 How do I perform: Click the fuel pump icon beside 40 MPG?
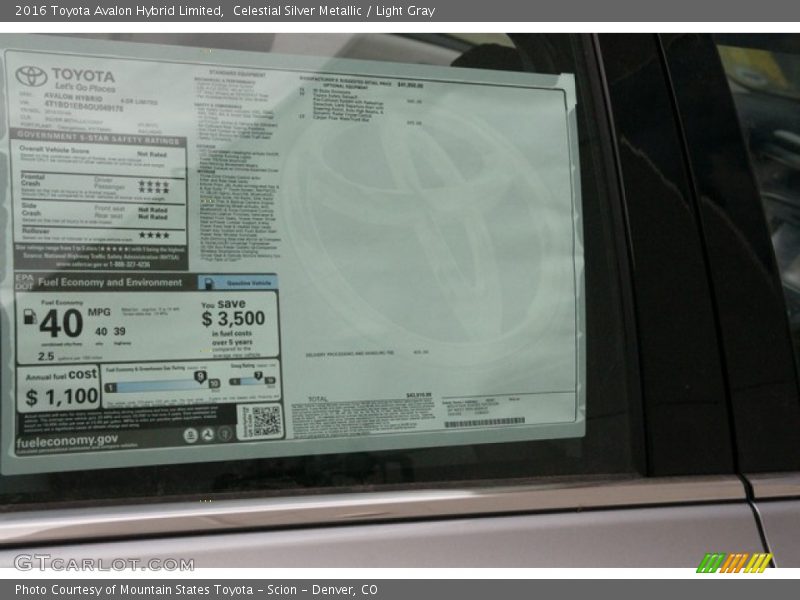[x=30, y=317]
